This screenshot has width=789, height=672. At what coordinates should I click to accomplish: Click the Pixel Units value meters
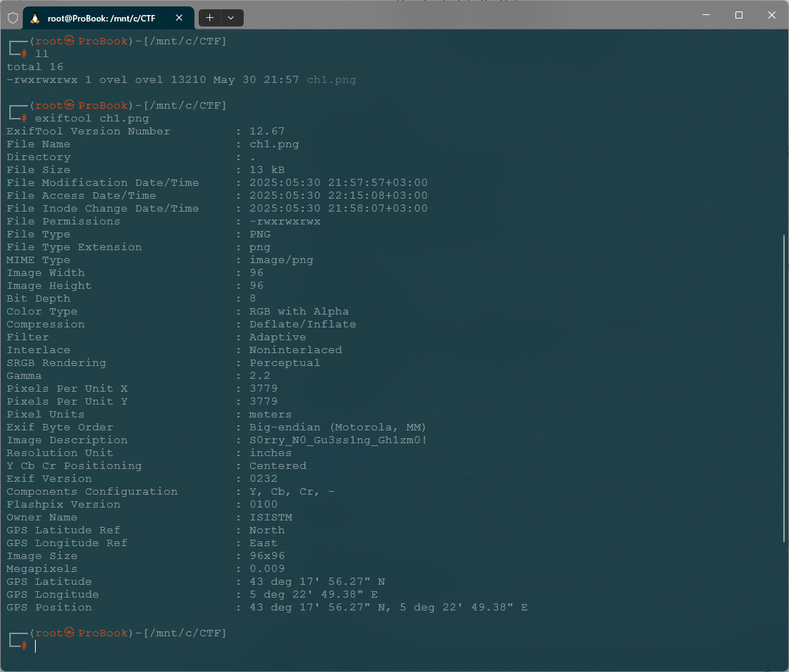[x=271, y=414]
